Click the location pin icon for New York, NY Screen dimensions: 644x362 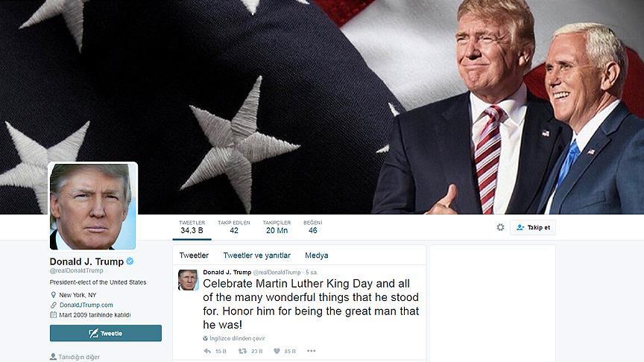coord(53,295)
